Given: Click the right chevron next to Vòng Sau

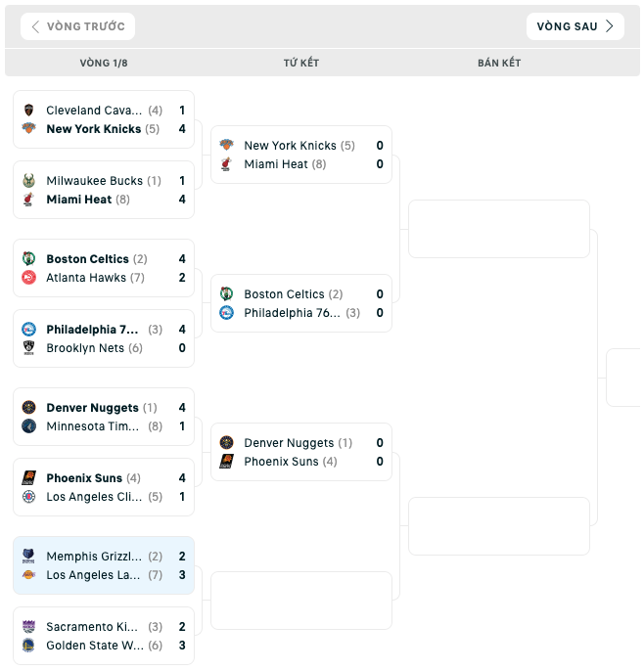Looking at the screenshot, I should (x=610, y=26).
